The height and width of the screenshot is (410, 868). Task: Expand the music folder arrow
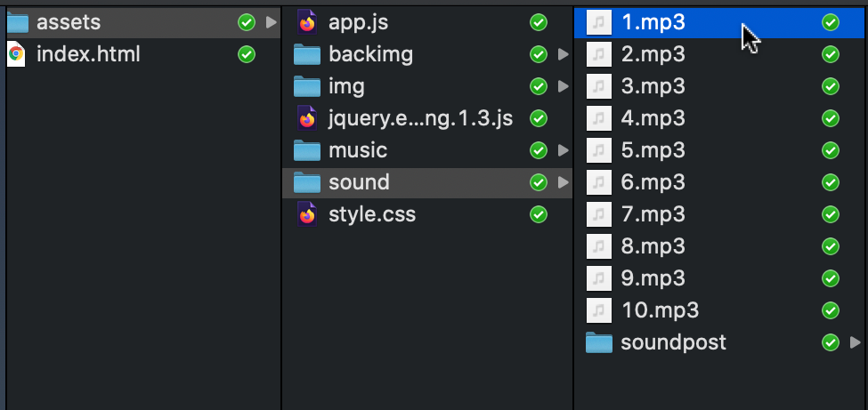[x=563, y=150]
